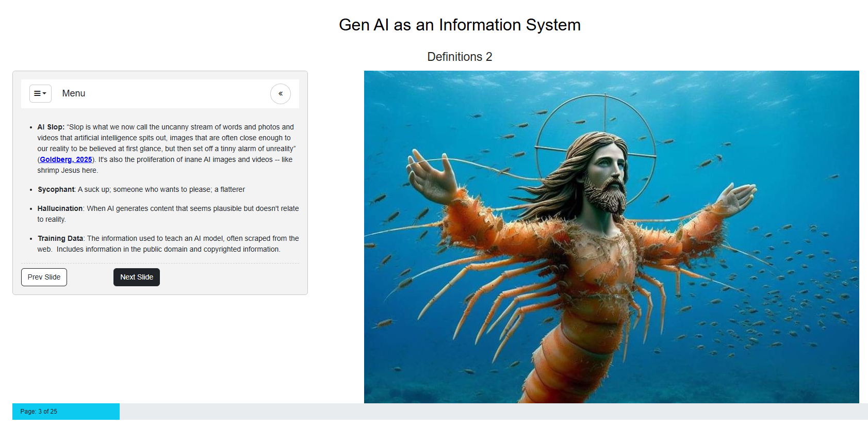Click the bold "Training Data" term
Viewport: 868px width, 426px height.
tap(60, 238)
